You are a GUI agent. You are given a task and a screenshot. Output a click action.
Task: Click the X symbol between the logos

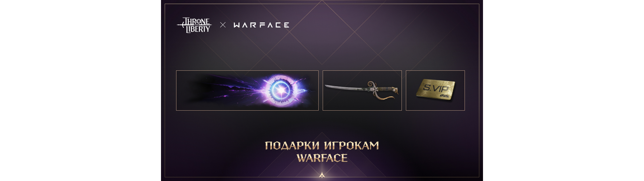(x=223, y=25)
